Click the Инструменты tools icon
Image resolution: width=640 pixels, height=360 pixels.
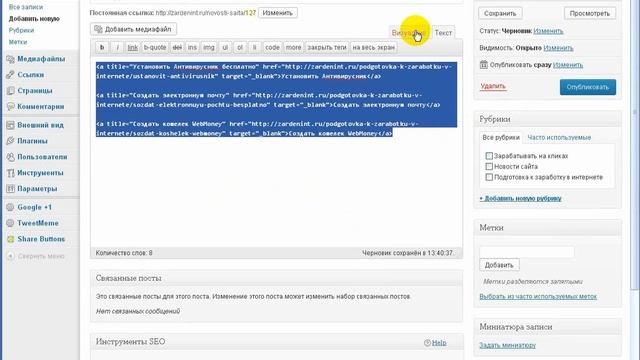tap(11, 173)
